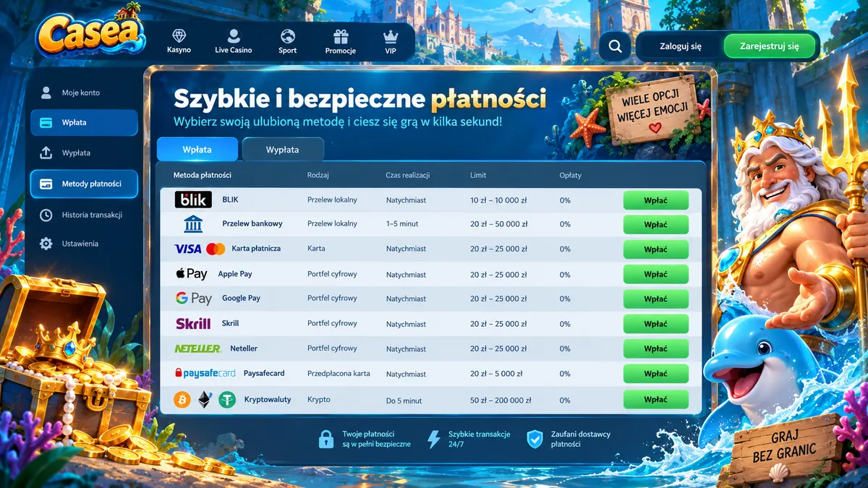Click the Tether coin icon
The width and height of the screenshot is (868, 488).
tap(228, 399)
